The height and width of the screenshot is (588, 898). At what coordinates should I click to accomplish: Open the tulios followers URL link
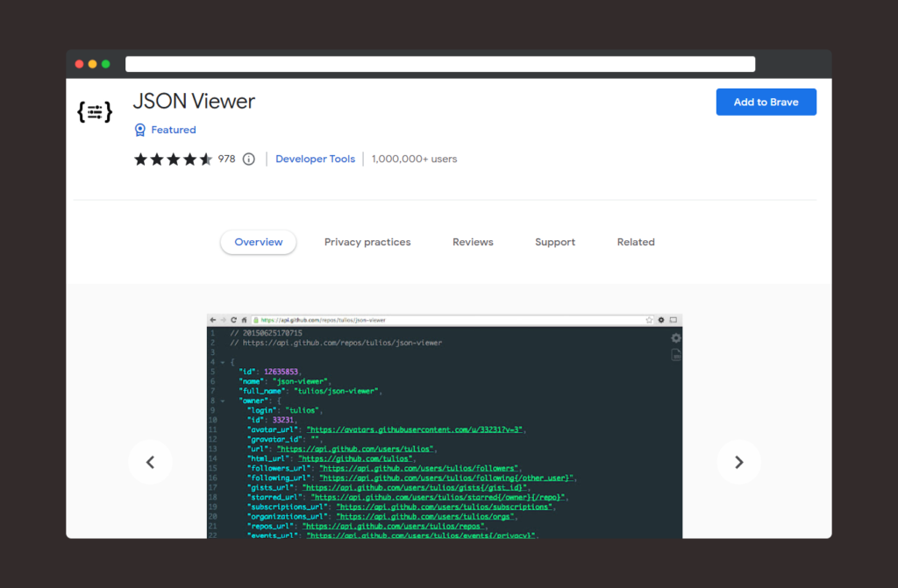419,468
